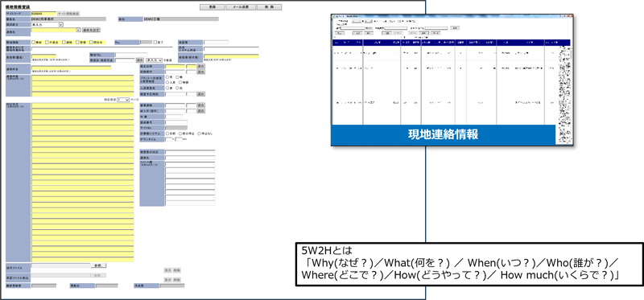The width and height of the screenshot is (644, 300).
Task: Tick the 不具合 checkbox
Action: (47, 43)
